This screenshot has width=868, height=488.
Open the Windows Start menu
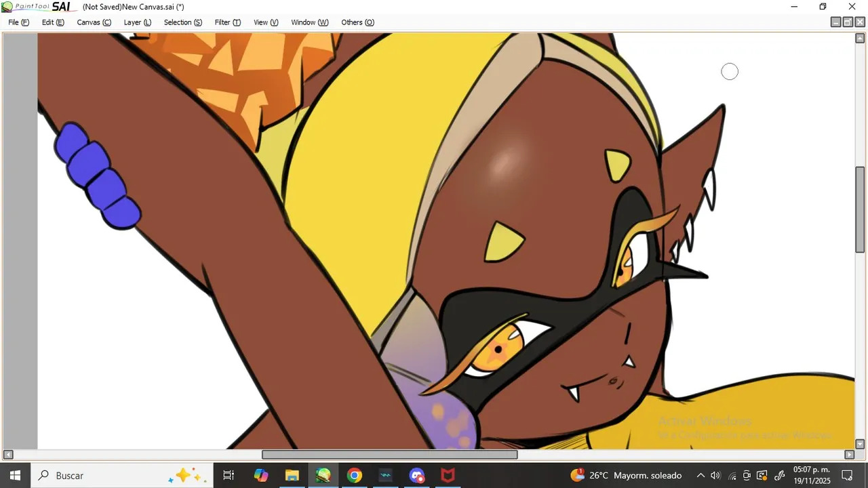click(15, 475)
